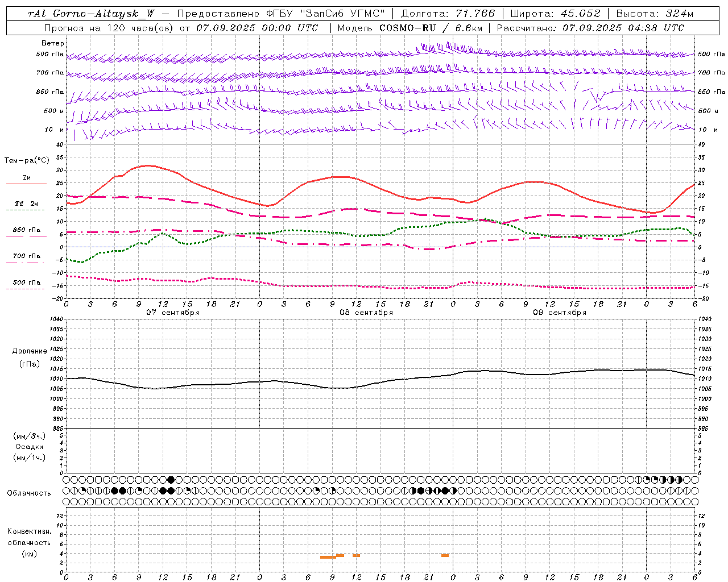This screenshot has height=582, width=728.
Task: Click the (гПа) unit label under Давление
Action: 30,364
